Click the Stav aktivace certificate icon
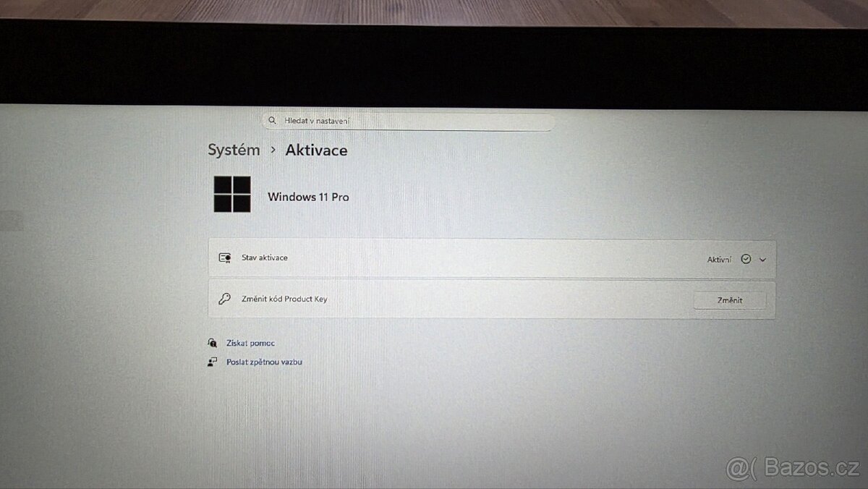868x489 pixels. tap(224, 258)
